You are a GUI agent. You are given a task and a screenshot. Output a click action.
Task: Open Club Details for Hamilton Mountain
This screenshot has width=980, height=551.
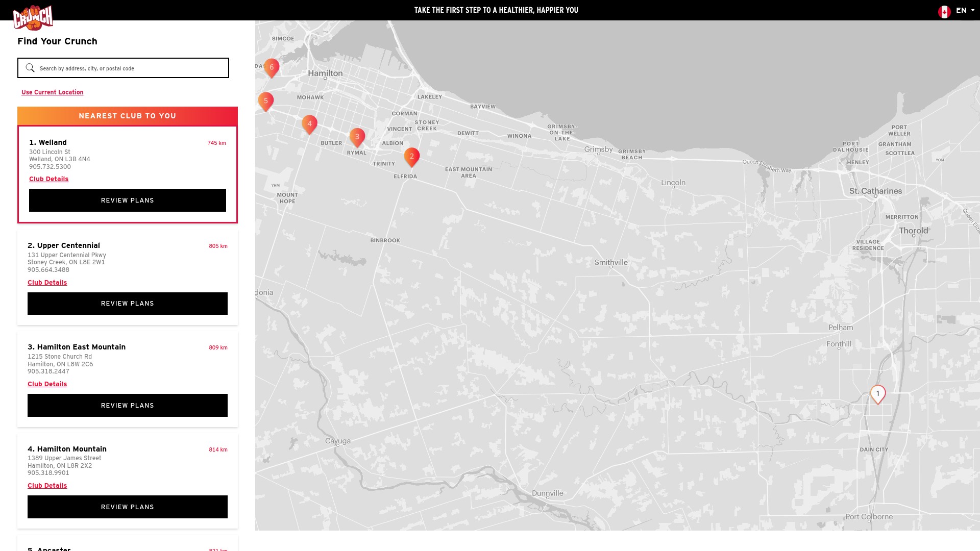pyautogui.click(x=47, y=486)
